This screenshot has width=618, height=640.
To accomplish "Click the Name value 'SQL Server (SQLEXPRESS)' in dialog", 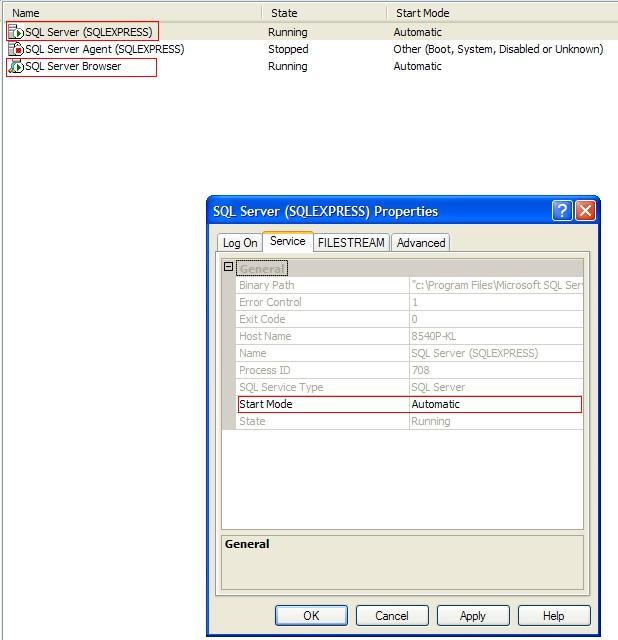I will coord(475,353).
